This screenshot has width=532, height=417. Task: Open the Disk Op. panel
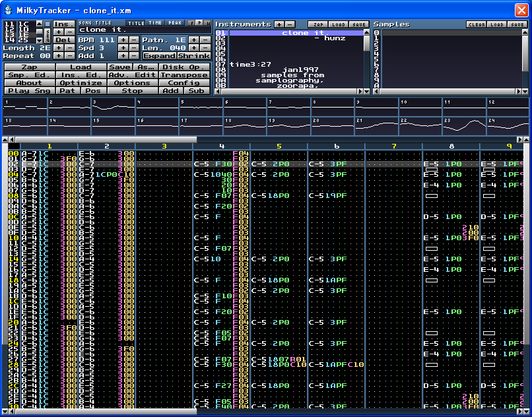click(x=182, y=67)
